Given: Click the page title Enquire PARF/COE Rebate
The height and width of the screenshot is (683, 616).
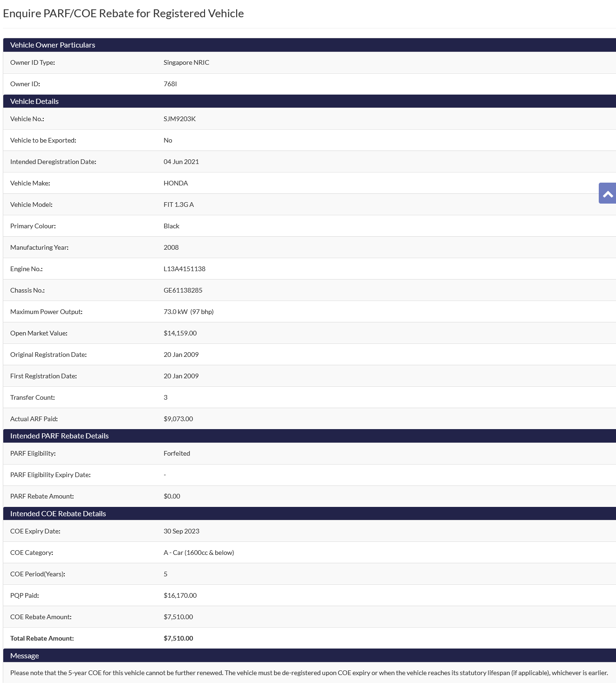Looking at the screenshot, I should click(x=123, y=14).
